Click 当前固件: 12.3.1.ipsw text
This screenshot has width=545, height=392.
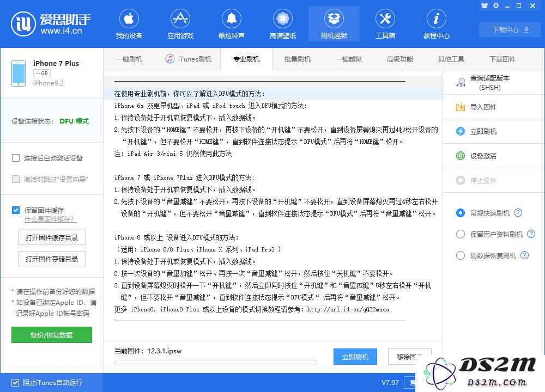148,351
